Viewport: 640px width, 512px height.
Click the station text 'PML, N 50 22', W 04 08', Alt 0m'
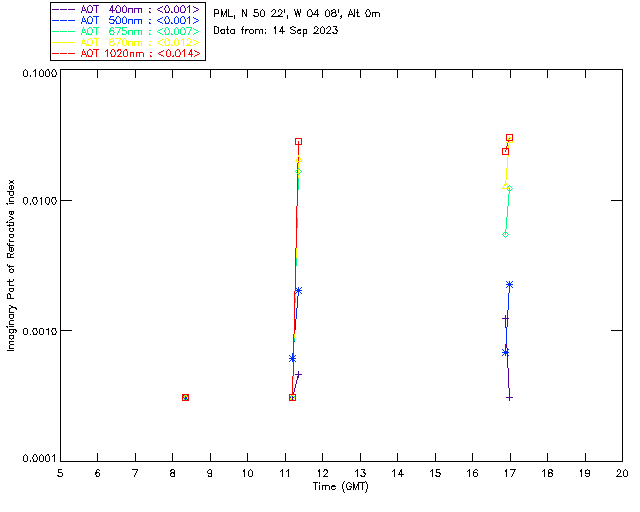point(297,13)
